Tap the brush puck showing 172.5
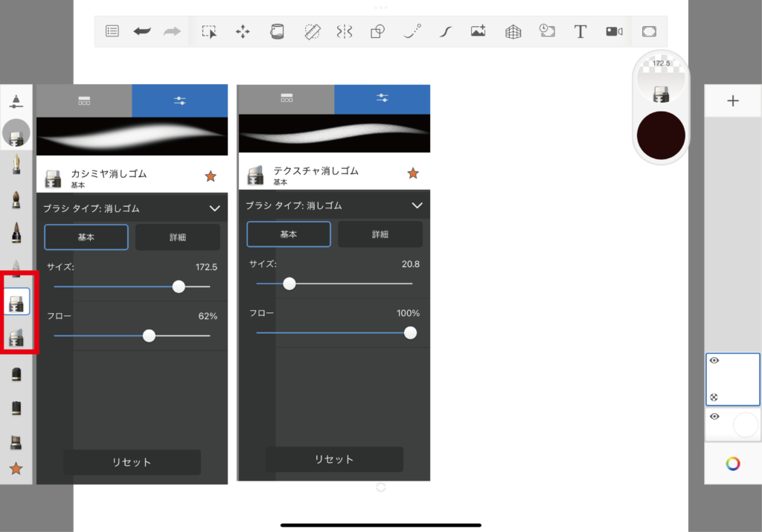The image size is (762, 532). coord(661,80)
